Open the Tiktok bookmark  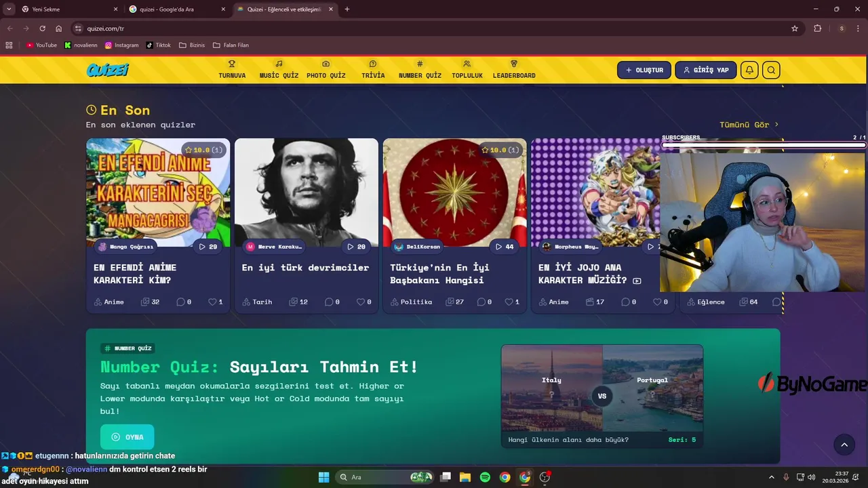[x=159, y=45]
